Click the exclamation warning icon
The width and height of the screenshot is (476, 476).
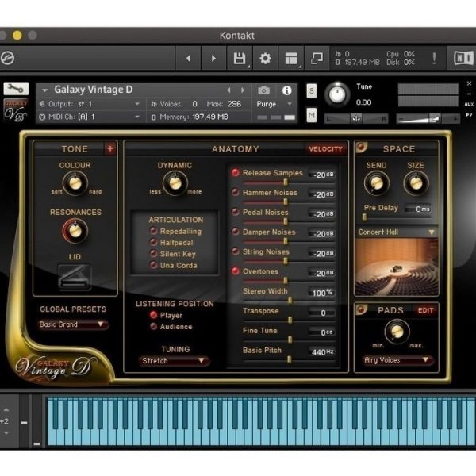point(435,58)
